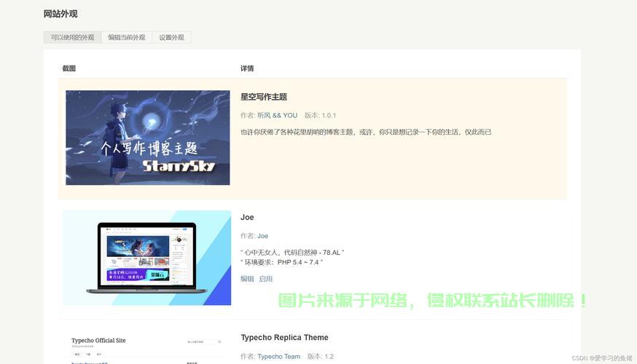The width and height of the screenshot is (637, 364).
Task: Click the Typecho Replica Theme title
Action: tap(284, 338)
